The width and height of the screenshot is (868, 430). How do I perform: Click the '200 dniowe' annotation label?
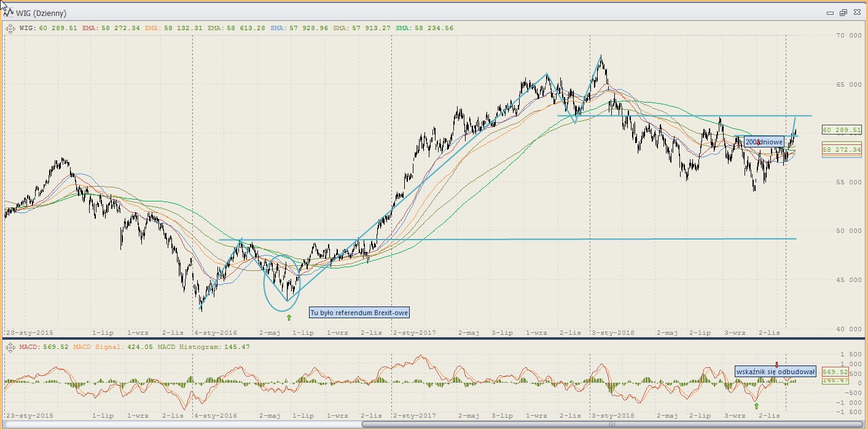764,142
